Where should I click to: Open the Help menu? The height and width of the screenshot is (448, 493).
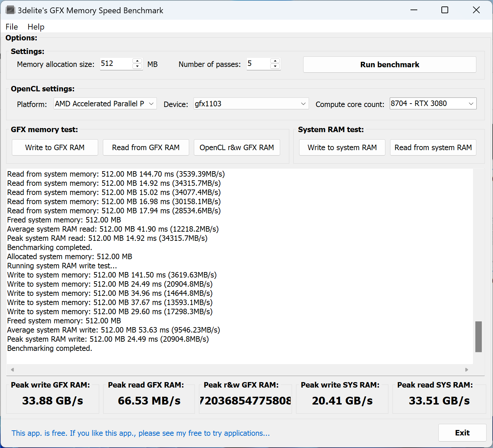click(x=36, y=27)
